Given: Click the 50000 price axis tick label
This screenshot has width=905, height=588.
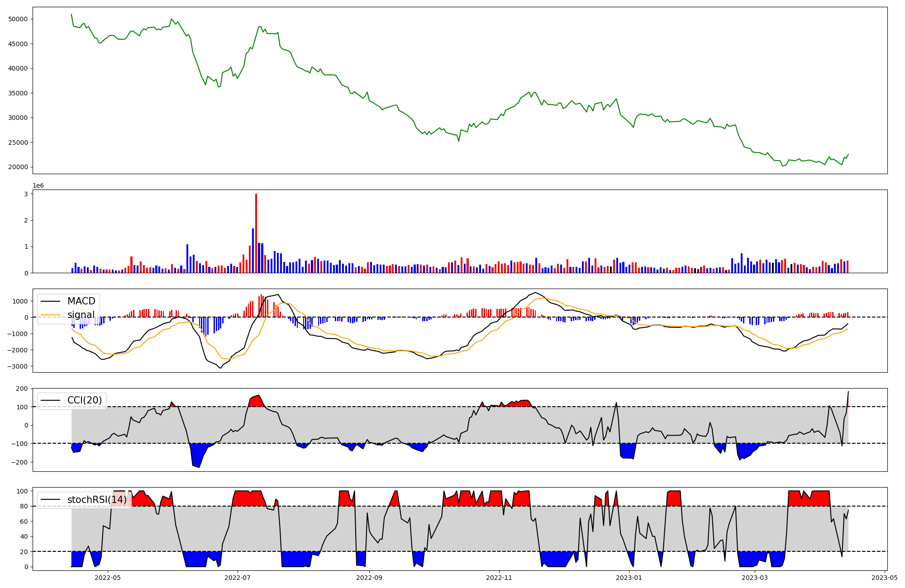Looking at the screenshot, I should coord(18,19).
